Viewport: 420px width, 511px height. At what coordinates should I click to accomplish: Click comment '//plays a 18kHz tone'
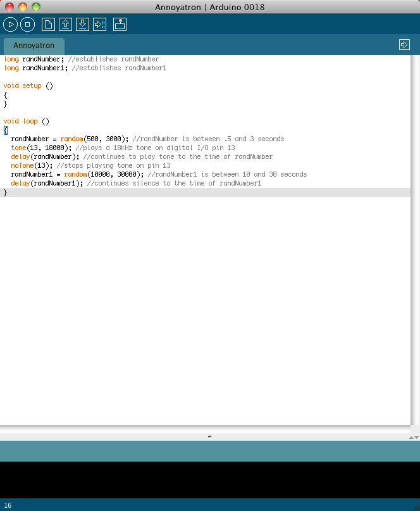(x=119, y=148)
